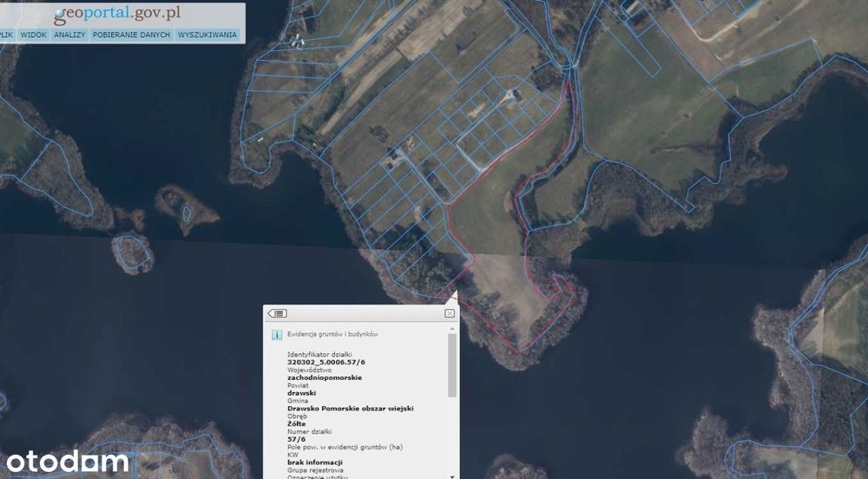Click the Drawsko Pomorskie obszar wiejski value

pos(351,408)
